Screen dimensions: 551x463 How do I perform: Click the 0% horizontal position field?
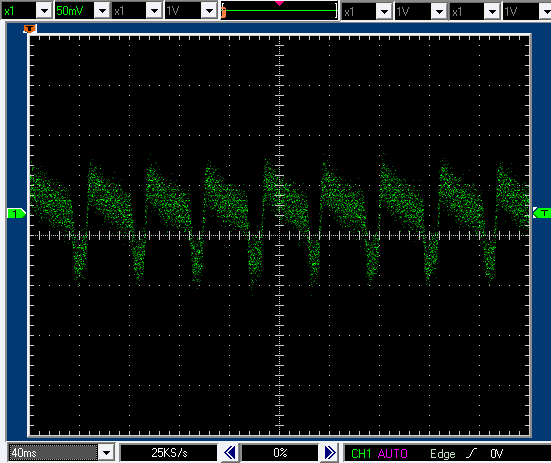point(280,452)
